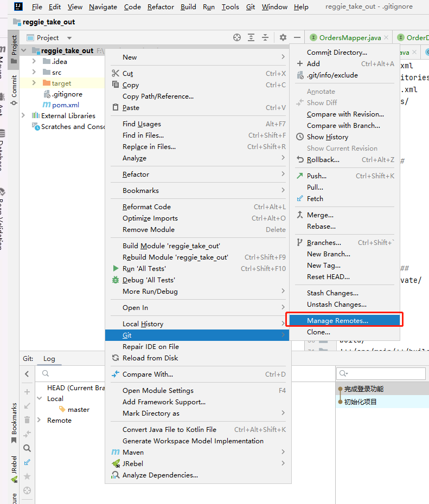Click Analyze Dependencies... menu item
The image size is (429, 504).
point(198,475)
